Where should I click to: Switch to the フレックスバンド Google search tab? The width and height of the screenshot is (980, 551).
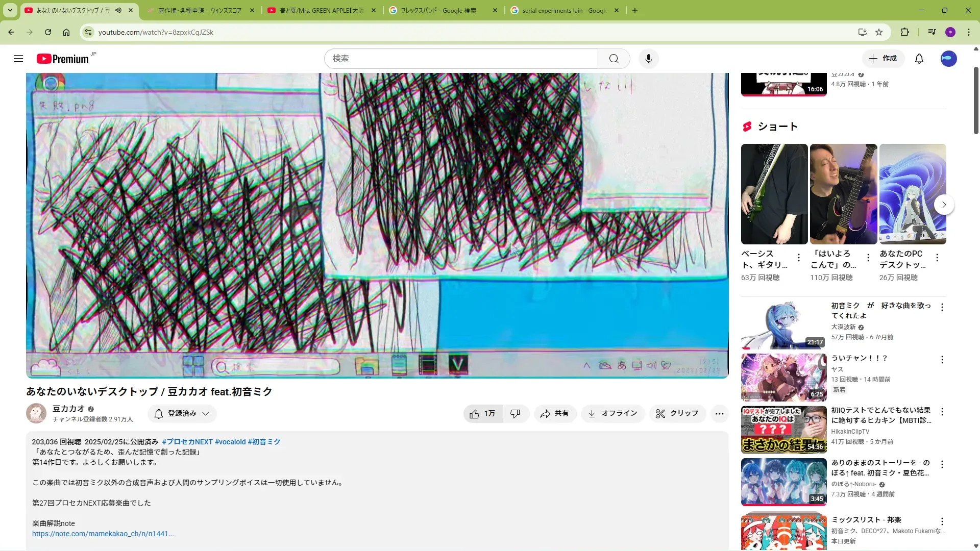(x=438, y=10)
